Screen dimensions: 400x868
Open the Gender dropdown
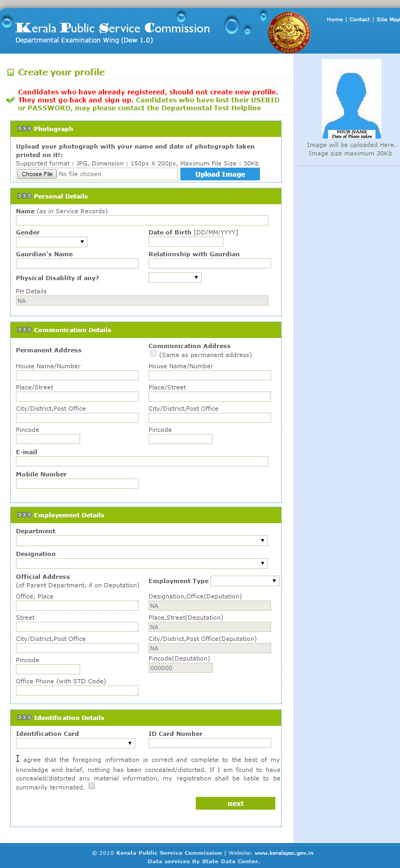click(x=51, y=242)
